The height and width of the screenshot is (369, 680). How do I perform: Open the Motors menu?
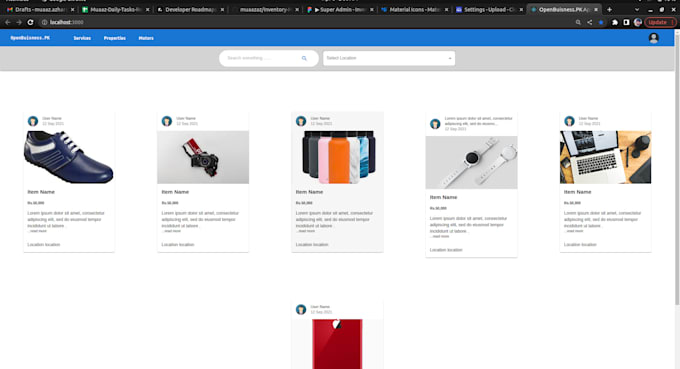point(146,38)
